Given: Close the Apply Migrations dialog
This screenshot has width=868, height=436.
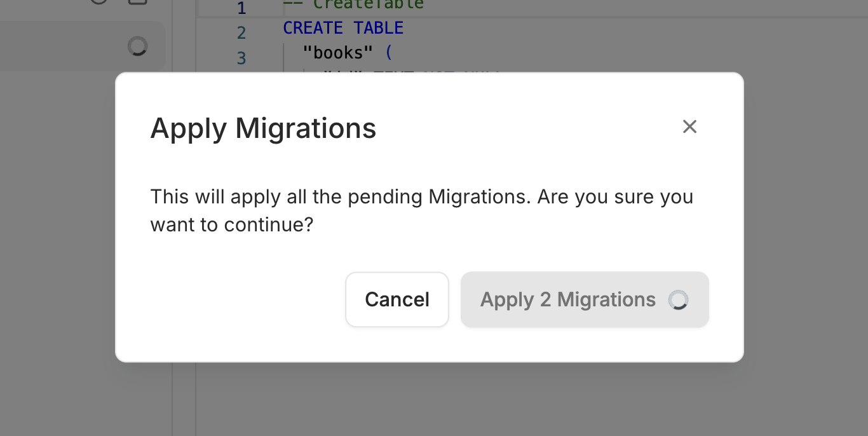Looking at the screenshot, I should pyautogui.click(x=689, y=126).
